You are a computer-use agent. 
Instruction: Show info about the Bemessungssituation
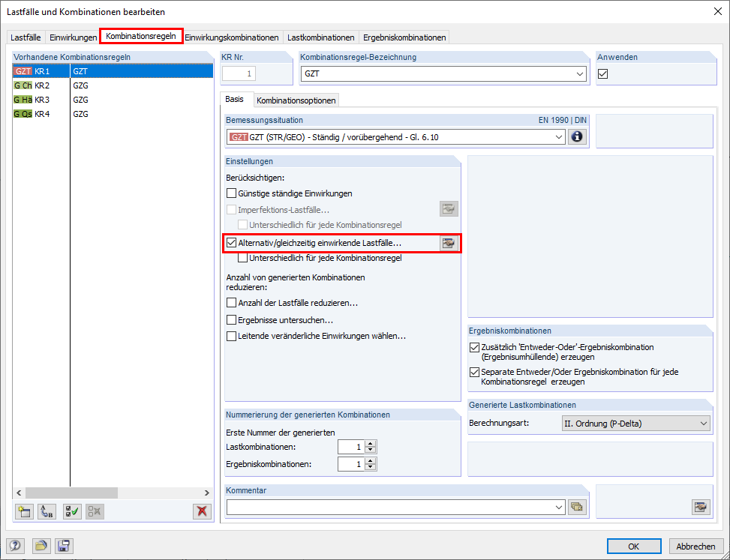point(576,136)
